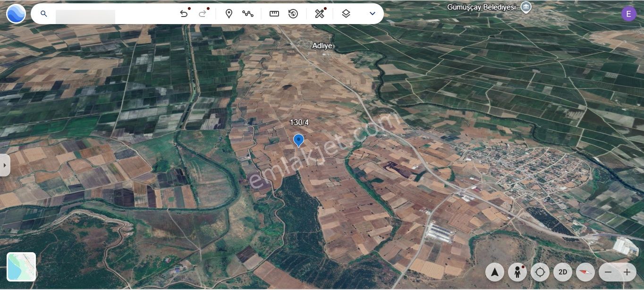Toggle My Location tracking
This screenshot has height=290, width=644.
pyautogui.click(x=540, y=272)
